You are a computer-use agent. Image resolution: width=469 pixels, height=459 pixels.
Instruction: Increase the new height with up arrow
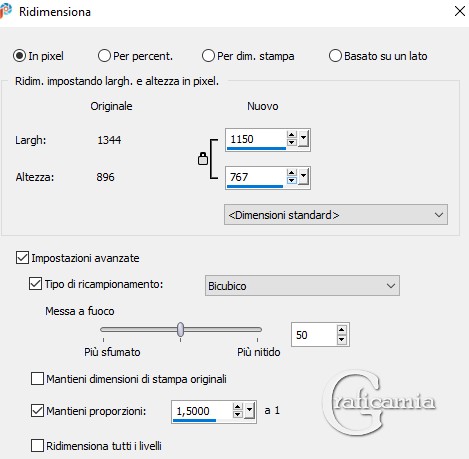(x=292, y=173)
